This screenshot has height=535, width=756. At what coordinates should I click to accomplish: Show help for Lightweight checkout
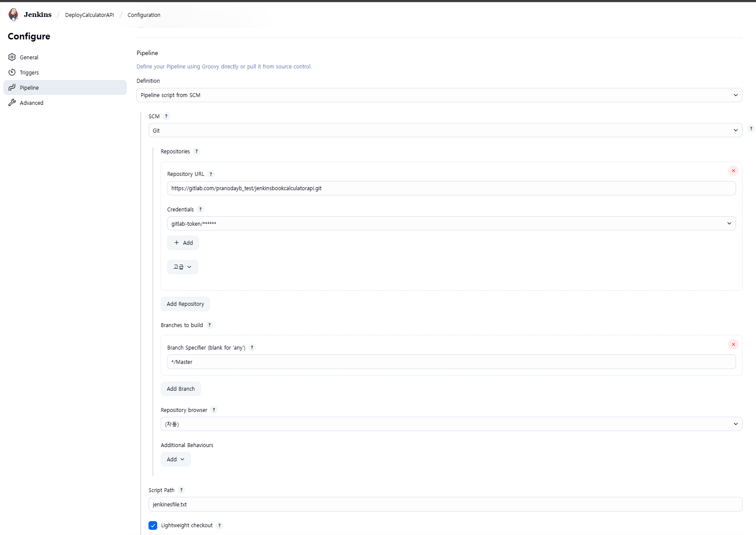(220, 525)
